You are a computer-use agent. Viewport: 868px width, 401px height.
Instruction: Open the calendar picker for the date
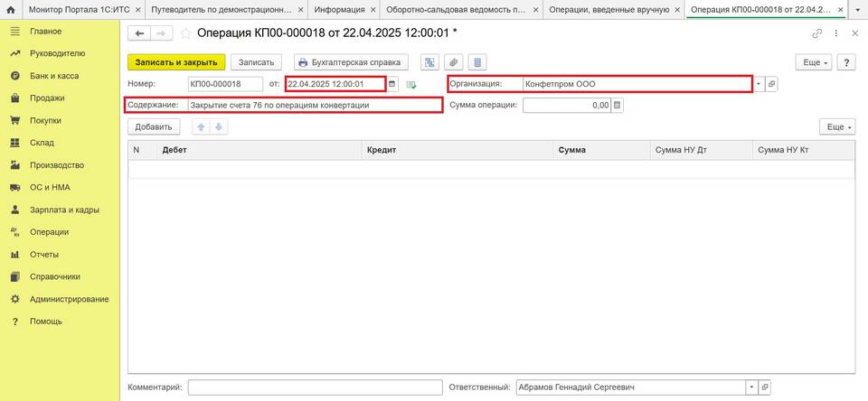392,84
